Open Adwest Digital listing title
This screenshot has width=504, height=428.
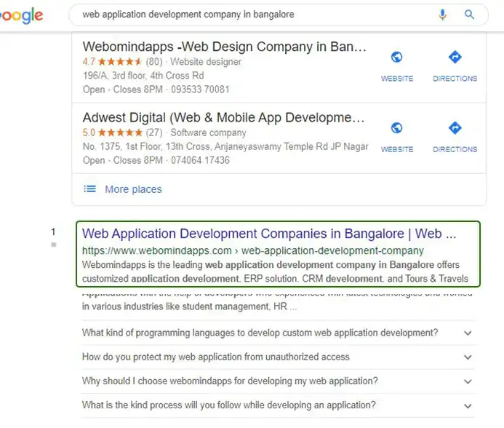224,118
